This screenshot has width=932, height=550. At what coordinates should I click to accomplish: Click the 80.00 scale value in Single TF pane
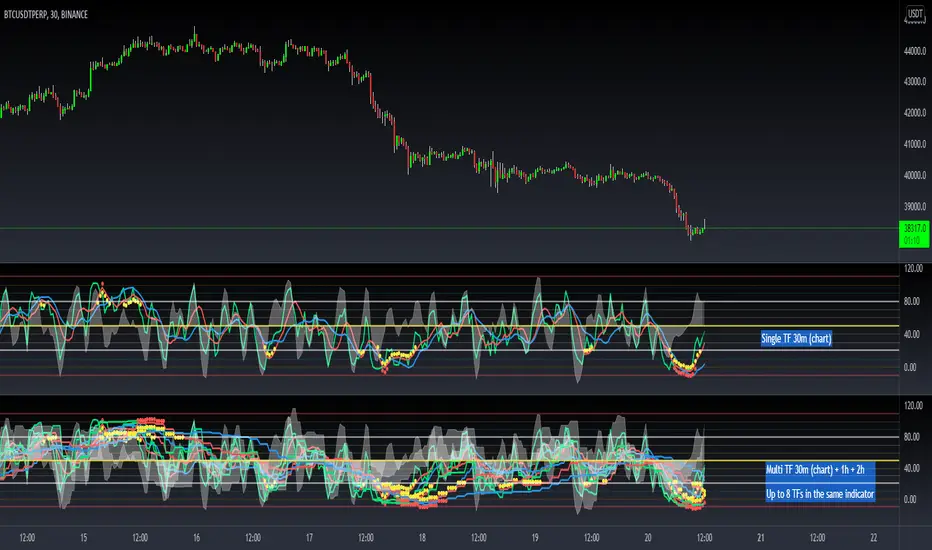[x=912, y=301]
